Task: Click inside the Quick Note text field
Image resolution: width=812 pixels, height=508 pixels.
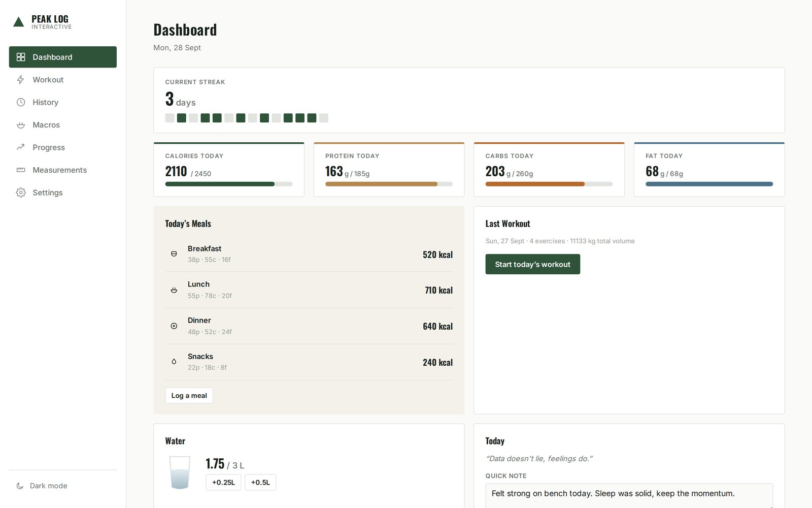Action: click(629, 496)
